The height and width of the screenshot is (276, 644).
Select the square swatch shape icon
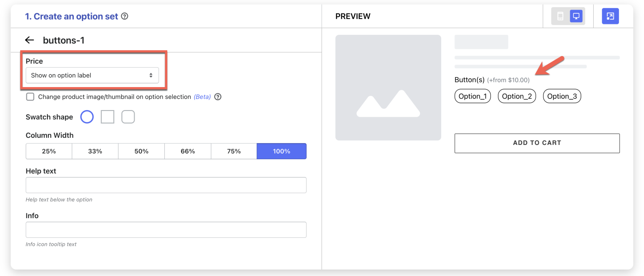[x=107, y=117]
